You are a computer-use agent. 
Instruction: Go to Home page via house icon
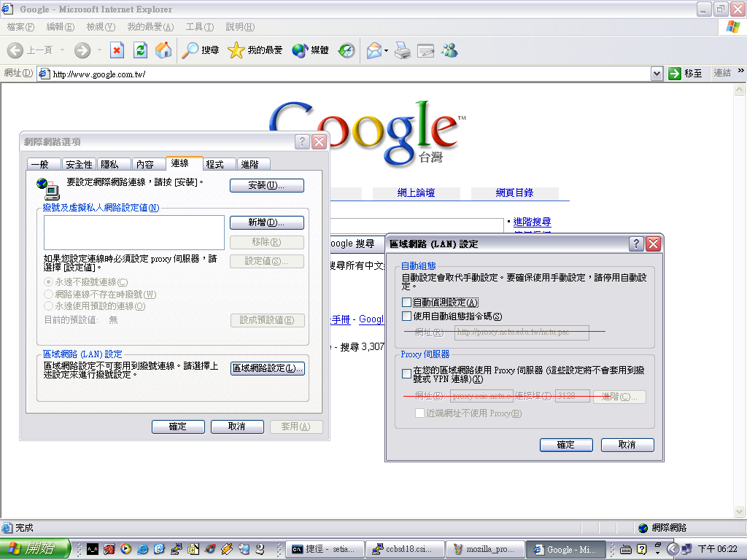click(163, 50)
